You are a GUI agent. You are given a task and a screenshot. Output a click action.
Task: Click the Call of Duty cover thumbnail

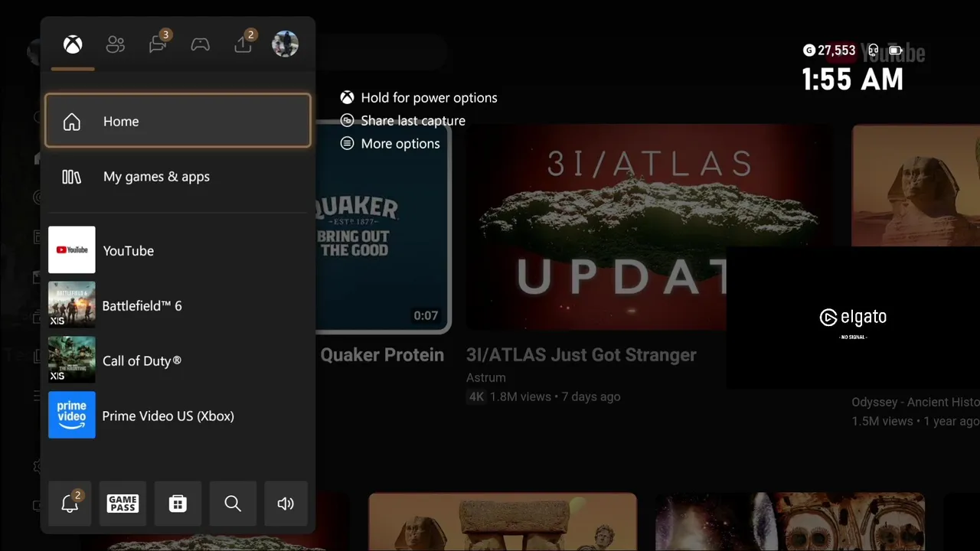pos(72,360)
